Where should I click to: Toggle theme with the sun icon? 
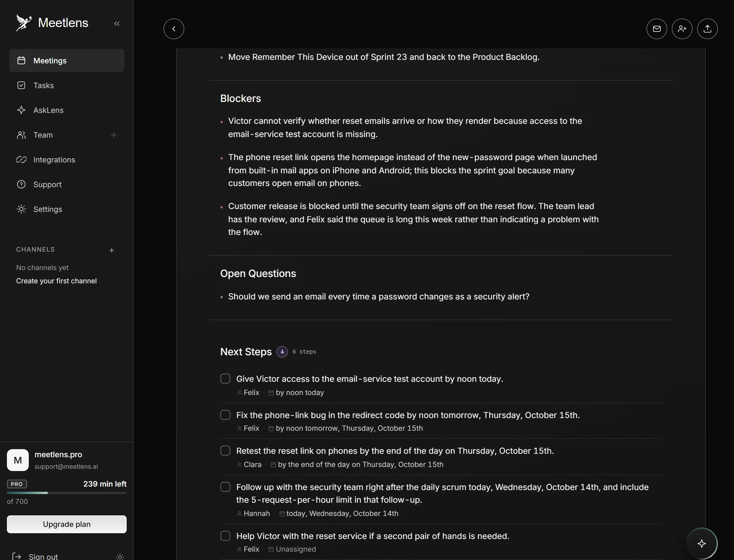click(120, 556)
